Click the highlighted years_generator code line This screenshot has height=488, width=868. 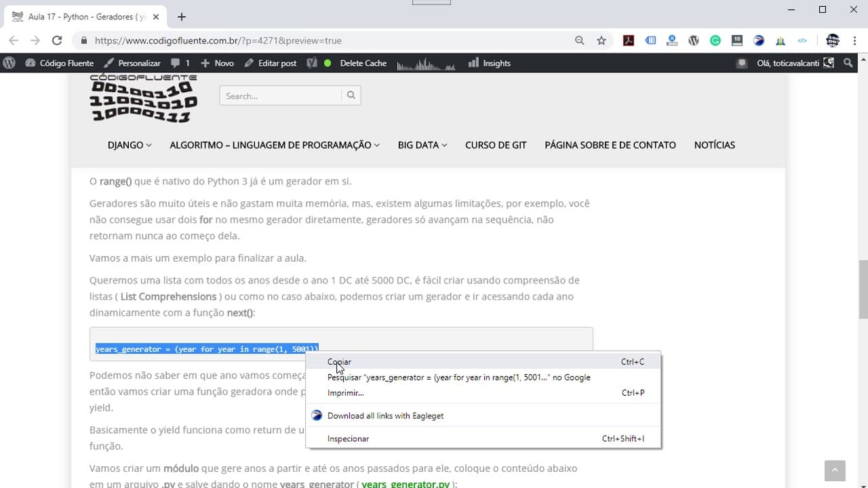click(x=207, y=349)
